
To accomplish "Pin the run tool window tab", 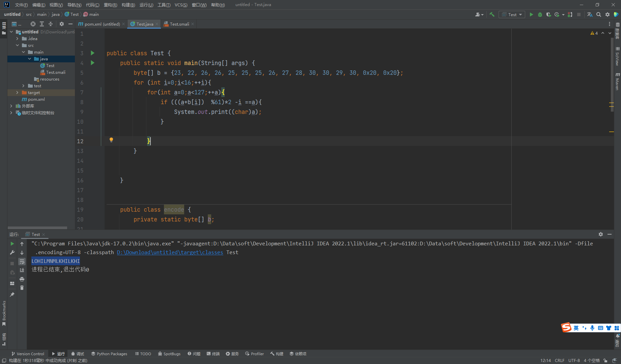I will click(x=12, y=294).
